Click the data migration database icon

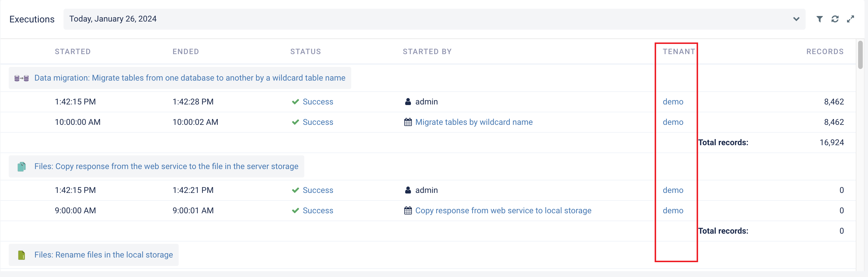pyautogui.click(x=22, y=78)
